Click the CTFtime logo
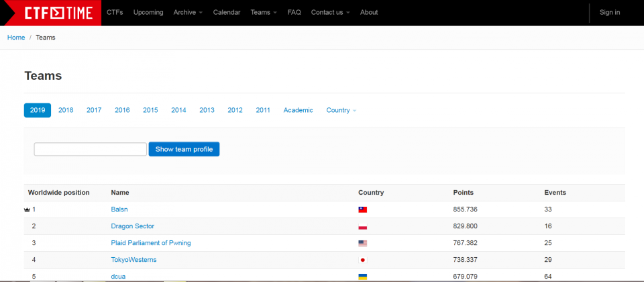This screenshot has height=282, width=644. 58,13
